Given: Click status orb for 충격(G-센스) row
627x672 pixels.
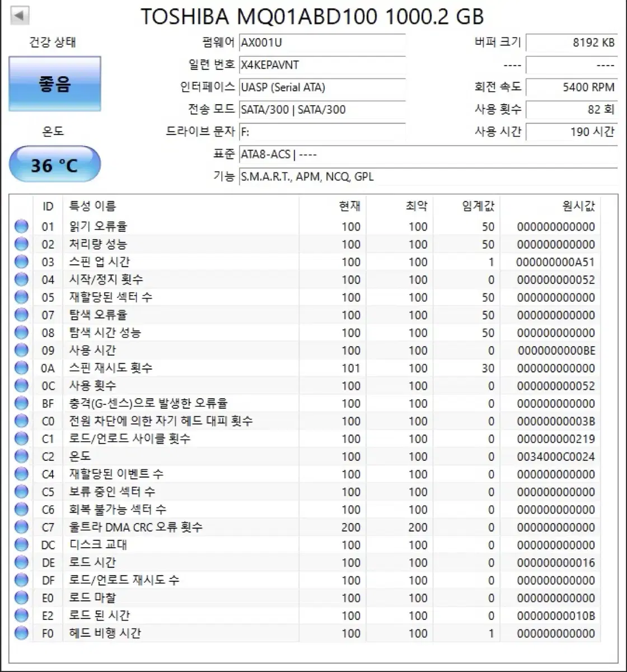Looking at the screenshot, I should 21,404.
